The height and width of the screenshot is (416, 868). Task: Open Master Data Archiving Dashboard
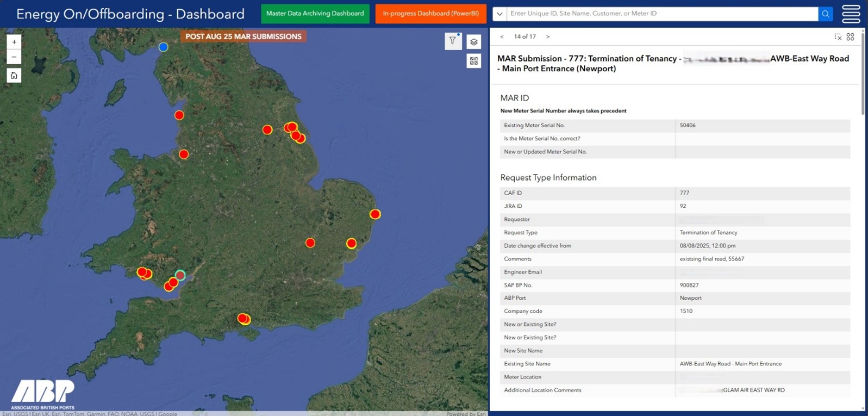point(315,14)
